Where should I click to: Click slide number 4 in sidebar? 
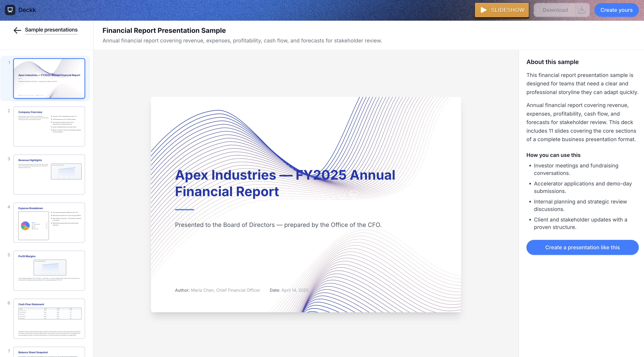(x=9, y=207)
